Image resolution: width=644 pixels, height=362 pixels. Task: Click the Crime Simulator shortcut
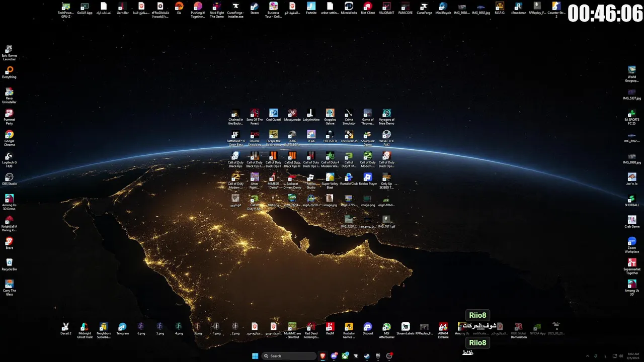(349, 117)
